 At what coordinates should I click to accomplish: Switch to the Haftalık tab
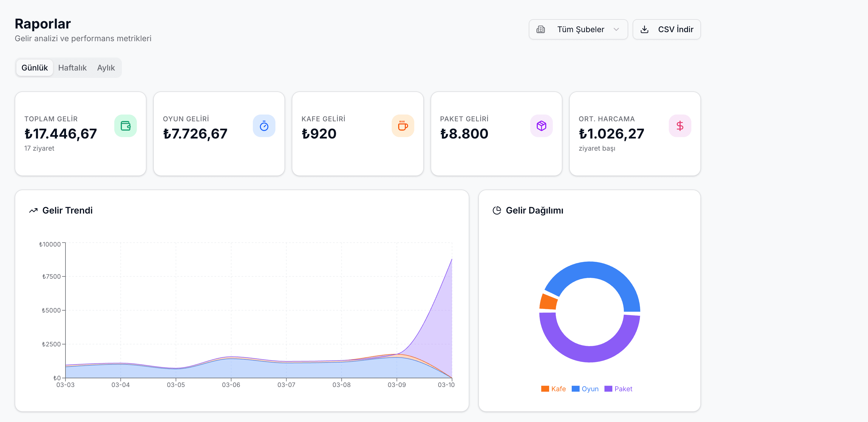pos(72,68)
